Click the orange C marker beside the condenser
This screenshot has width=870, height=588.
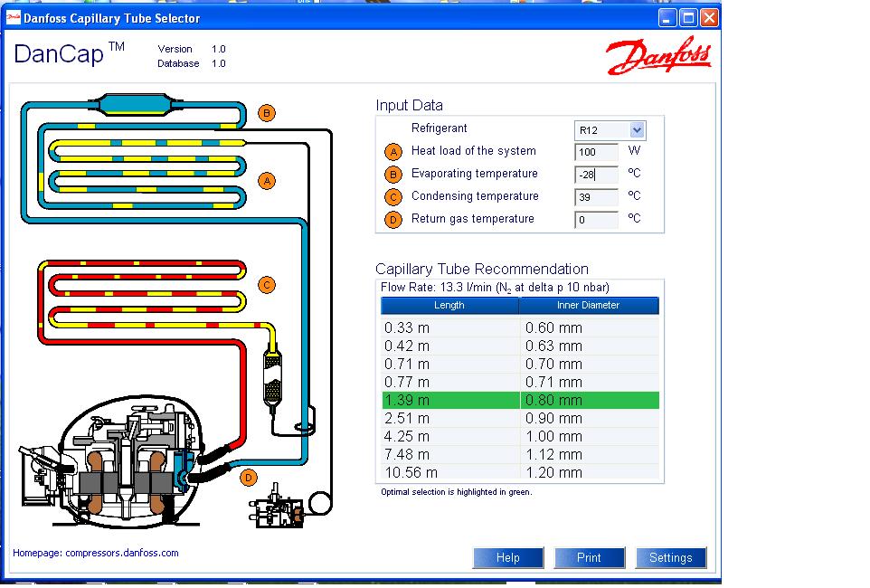coord(266,285)
